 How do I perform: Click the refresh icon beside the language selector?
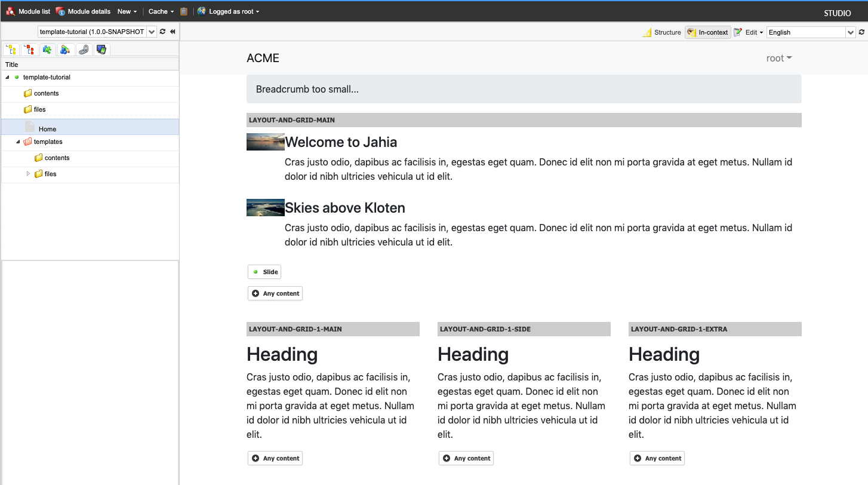coord(861,32)
